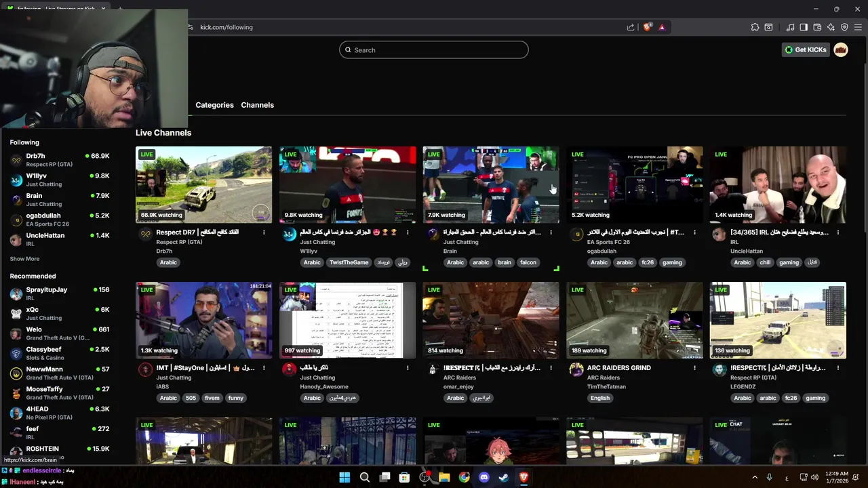This screenshot has width=868, height=488.
Task: Click the Kick search field
Action: click(434, 49)
